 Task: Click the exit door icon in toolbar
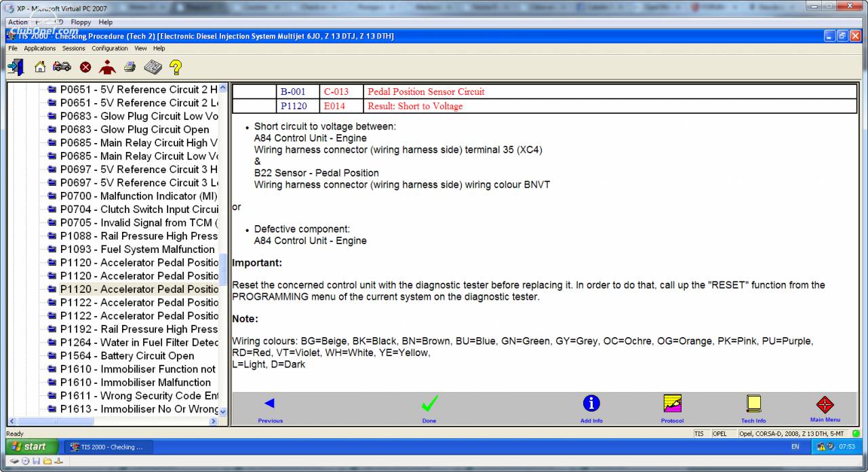(16, 67)
